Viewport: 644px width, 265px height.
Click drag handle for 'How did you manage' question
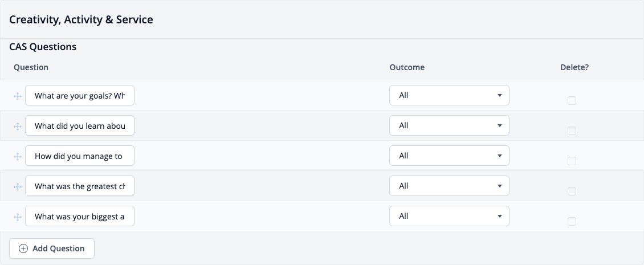click(18, 157)
